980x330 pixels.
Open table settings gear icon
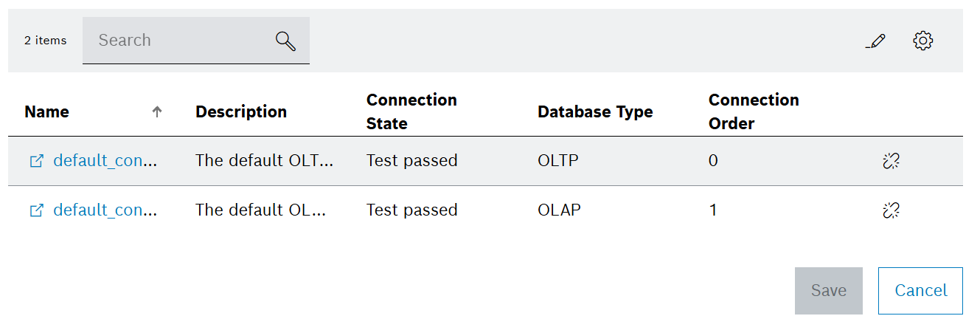coord(923,41)
